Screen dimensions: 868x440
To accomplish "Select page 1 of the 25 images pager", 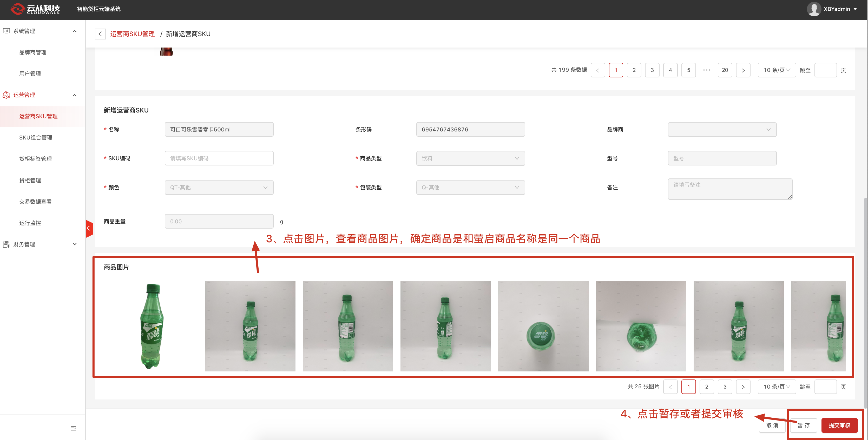I will click(x=689, y=387).
